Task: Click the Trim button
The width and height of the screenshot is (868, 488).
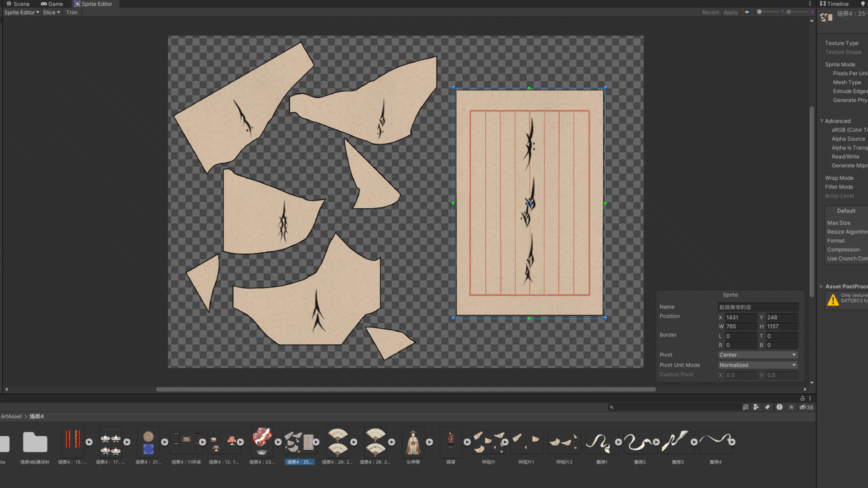Action: (72, 12)
